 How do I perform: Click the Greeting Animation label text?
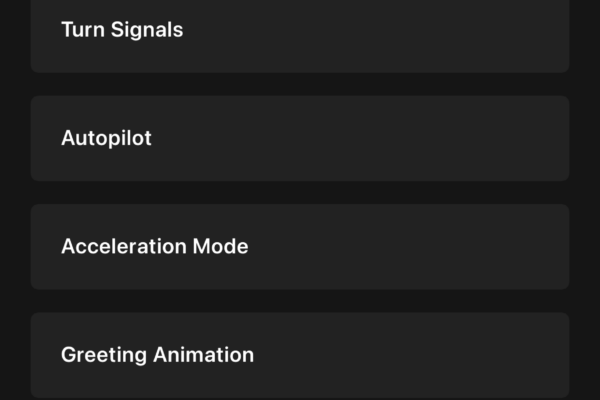157,355
